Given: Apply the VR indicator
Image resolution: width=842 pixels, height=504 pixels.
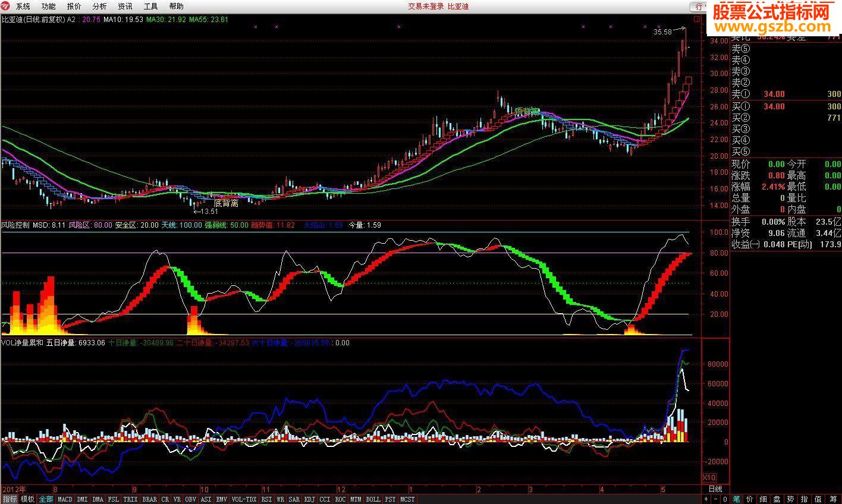Looking at the screenshot, I should point(178,499).
